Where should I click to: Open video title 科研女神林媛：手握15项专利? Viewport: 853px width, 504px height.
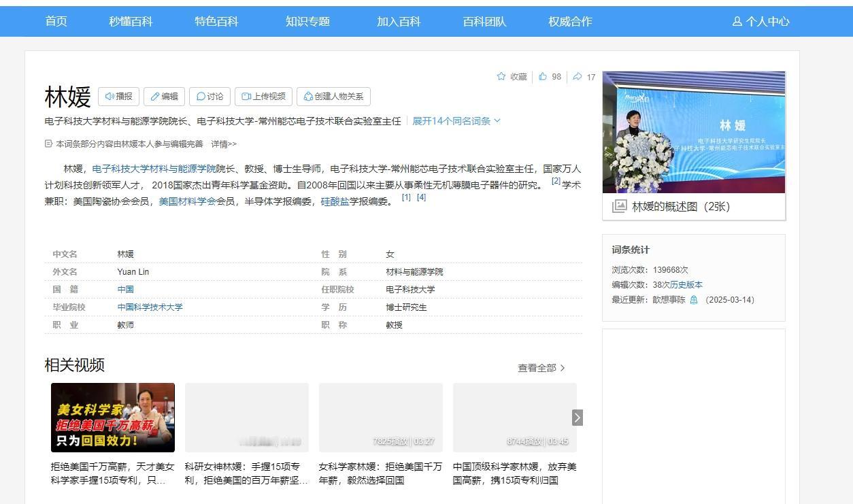pos(247,473)
